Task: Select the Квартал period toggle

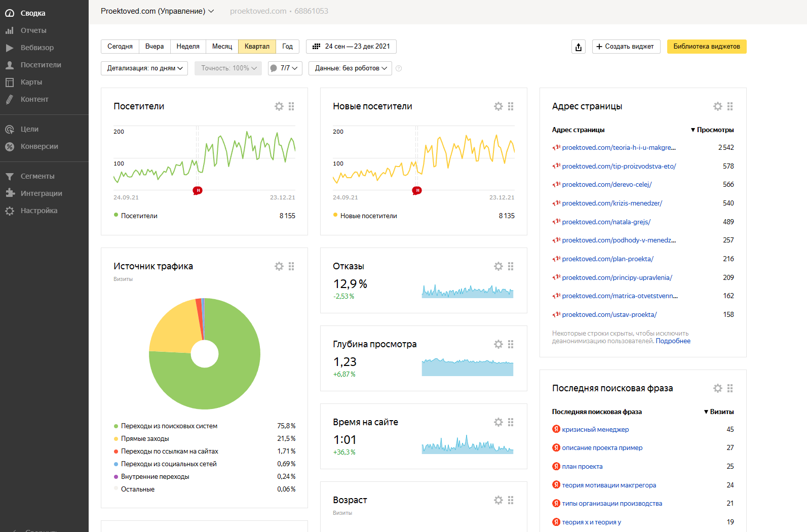Action: pyautogui.click(x=257, y=47)
